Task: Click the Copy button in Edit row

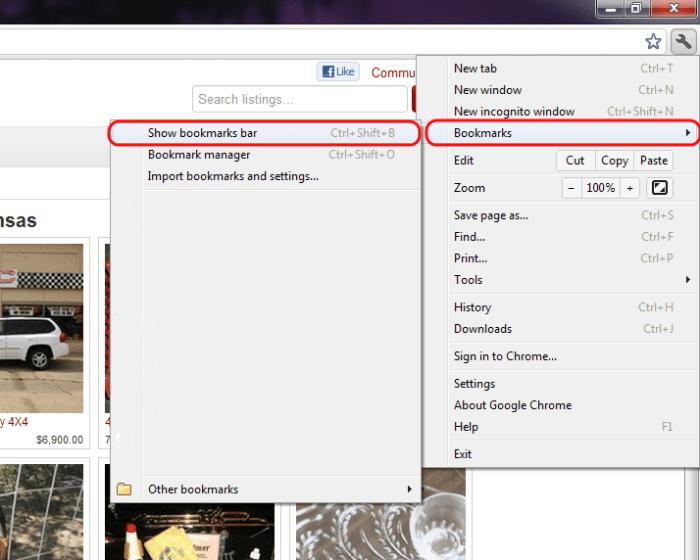Action: pos(614,160)
